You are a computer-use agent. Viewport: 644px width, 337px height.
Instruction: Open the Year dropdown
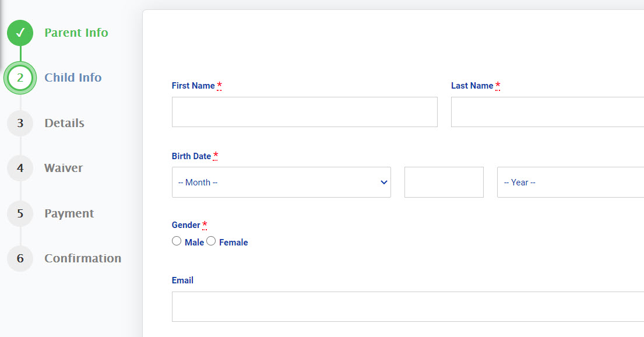coord(571,182)
